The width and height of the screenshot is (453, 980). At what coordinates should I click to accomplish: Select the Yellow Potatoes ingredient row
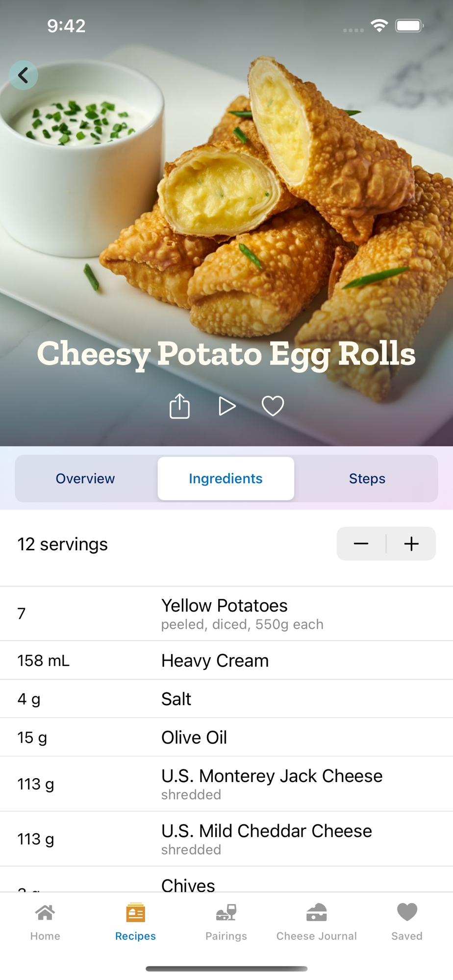226,613
